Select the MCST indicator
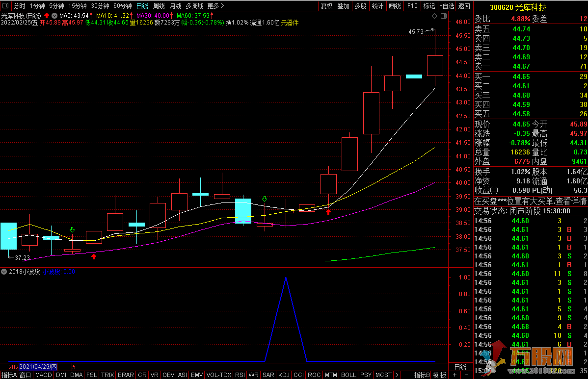 point(383,375)
